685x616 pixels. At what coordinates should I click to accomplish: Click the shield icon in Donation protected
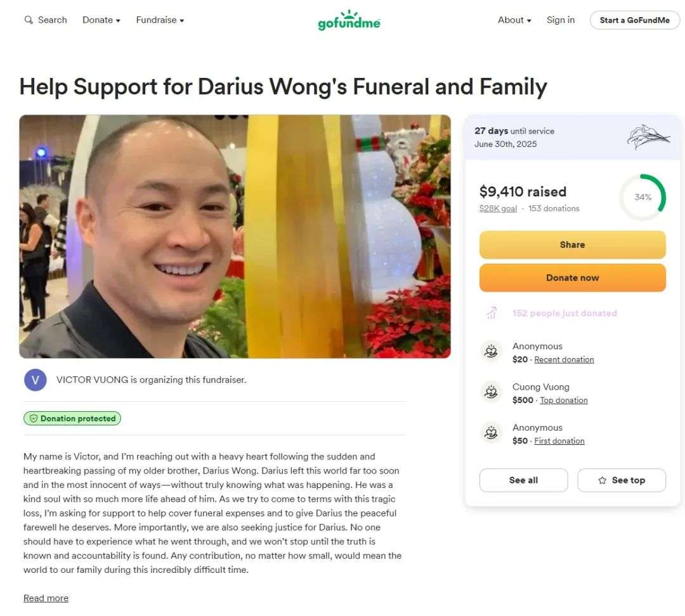33,418
